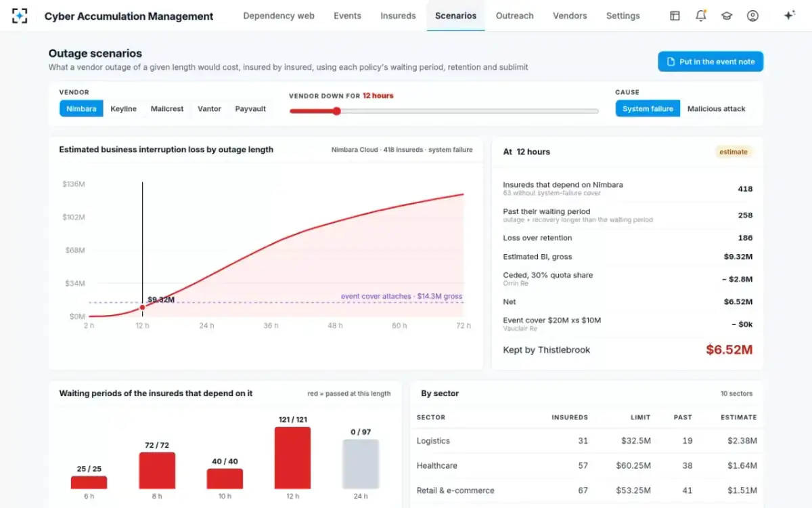Set cause to Malicious attack
This screenshot has width=812, height=508.
[716, 108]
